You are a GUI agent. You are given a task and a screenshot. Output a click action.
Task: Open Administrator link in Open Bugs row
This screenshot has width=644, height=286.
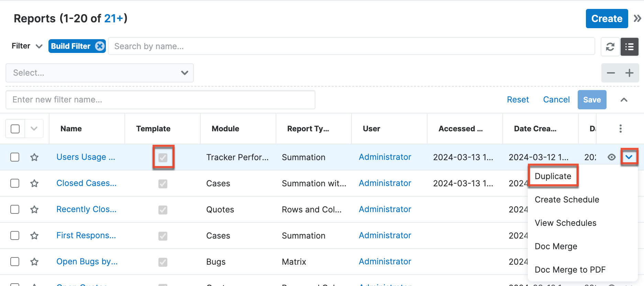pyautogui.click(x=385, y=262)
